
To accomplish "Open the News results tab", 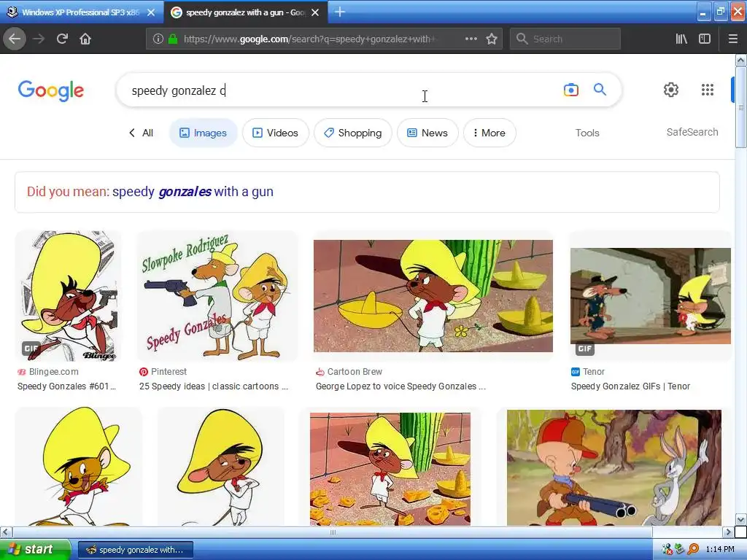I will click(x=427, y=133).
